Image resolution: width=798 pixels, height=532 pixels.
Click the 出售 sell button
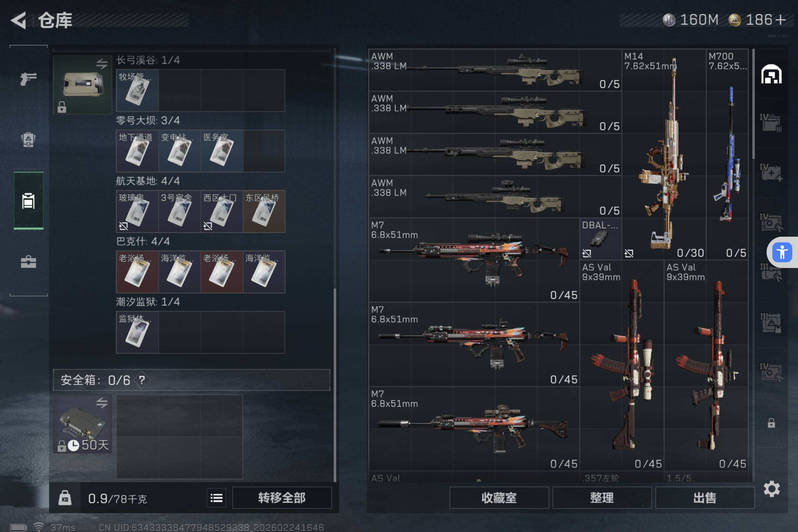coord(705,498)
